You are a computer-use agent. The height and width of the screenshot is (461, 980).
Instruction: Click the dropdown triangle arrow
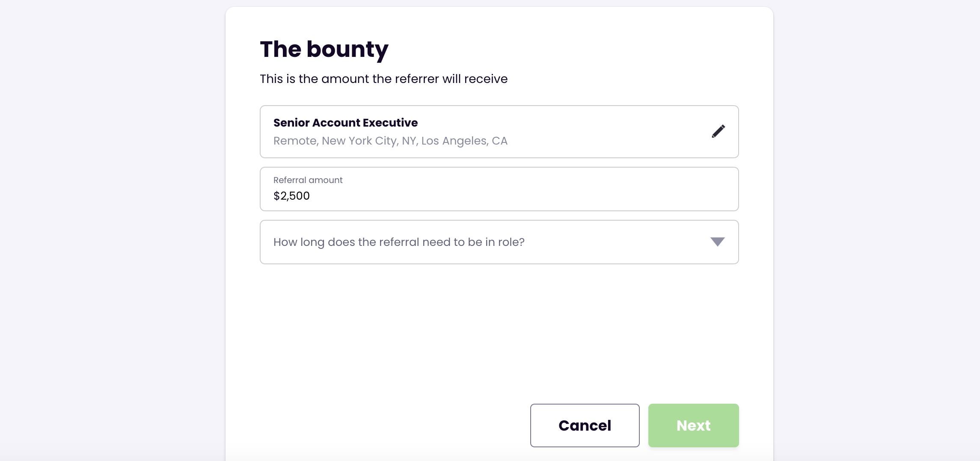717,242
